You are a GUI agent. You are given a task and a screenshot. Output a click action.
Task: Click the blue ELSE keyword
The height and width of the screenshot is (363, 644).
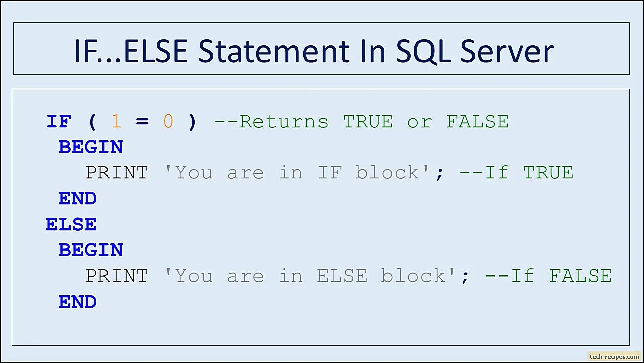point(71,224)
